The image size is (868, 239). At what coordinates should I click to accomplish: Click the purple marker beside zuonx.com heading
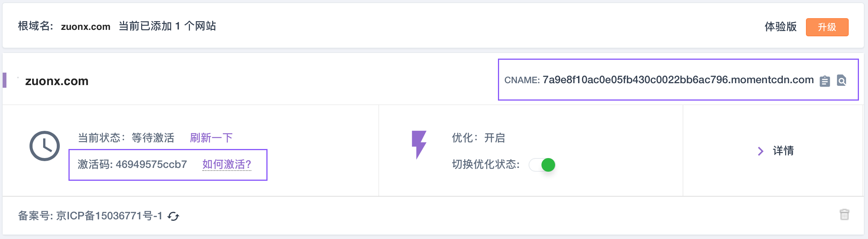coord(5,80)
